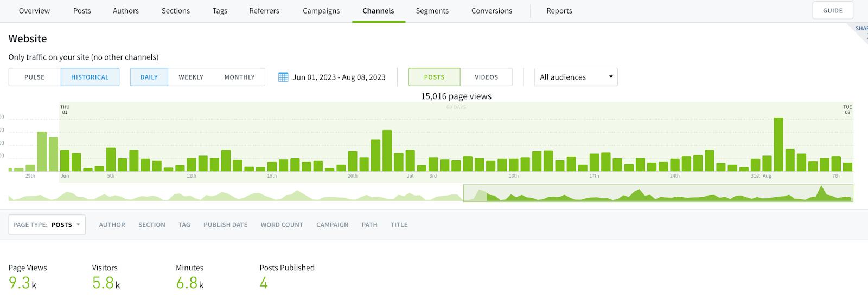Switch to Pulse view

click(35, 77)
